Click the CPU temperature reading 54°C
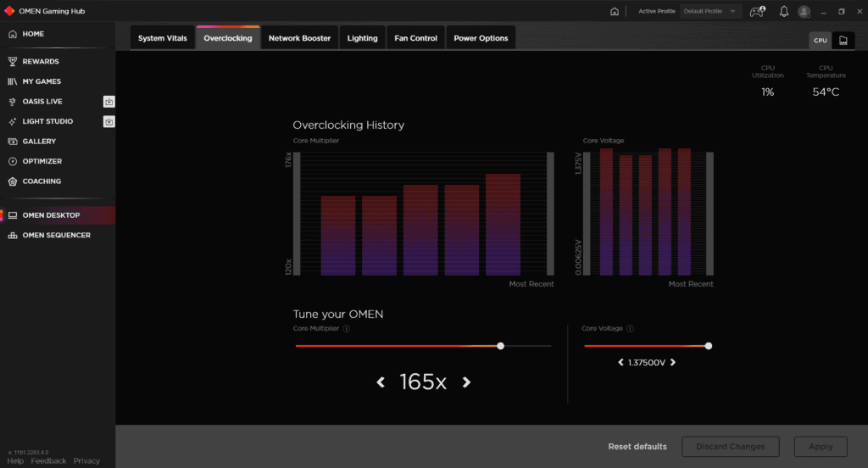The image size is (868, 468). point(826,92)
